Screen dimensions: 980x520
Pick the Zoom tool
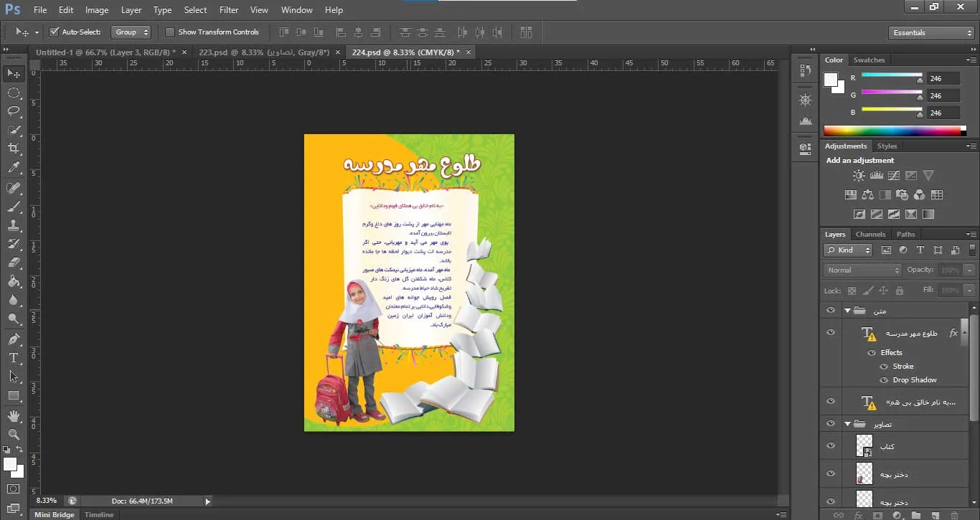click(x=14, y=434)
